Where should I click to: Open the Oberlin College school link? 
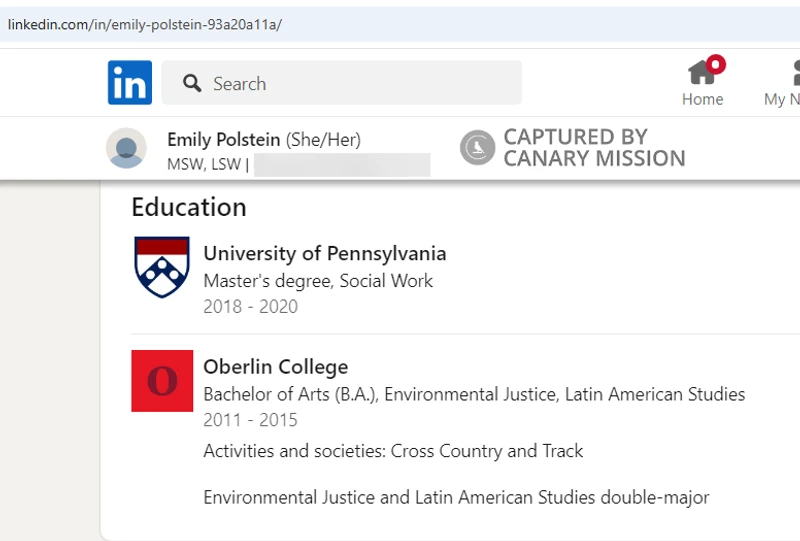pos(276,366)
